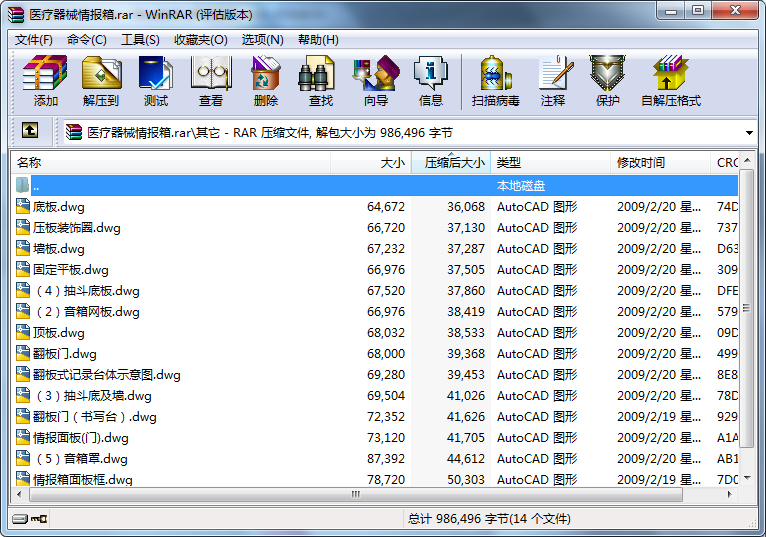
Task: Click the parent folder '..' icon
Action: pyautogui.click(x=22, y=185)
